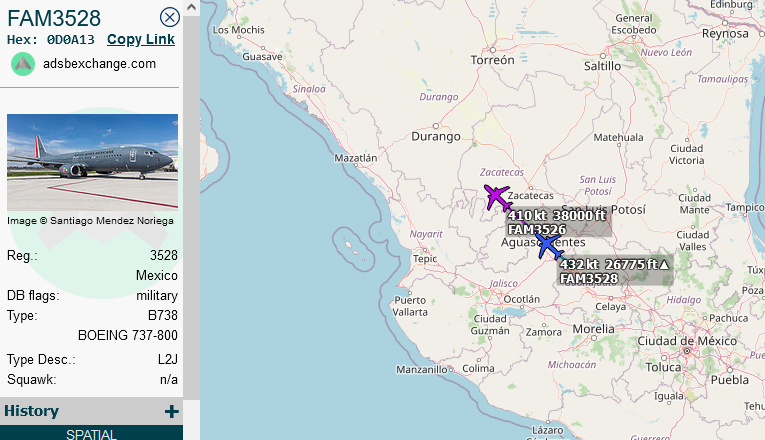Image resolution: width=765 pixels, height=440 pixels.
Task: Click the Hex 0D0A13 value
Action: coord(71,40)
